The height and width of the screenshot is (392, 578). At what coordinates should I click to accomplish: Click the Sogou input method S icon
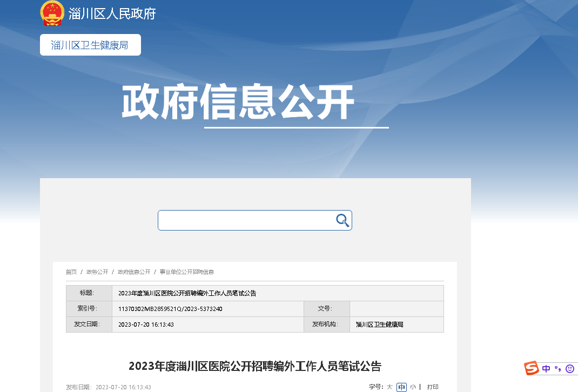532,368
